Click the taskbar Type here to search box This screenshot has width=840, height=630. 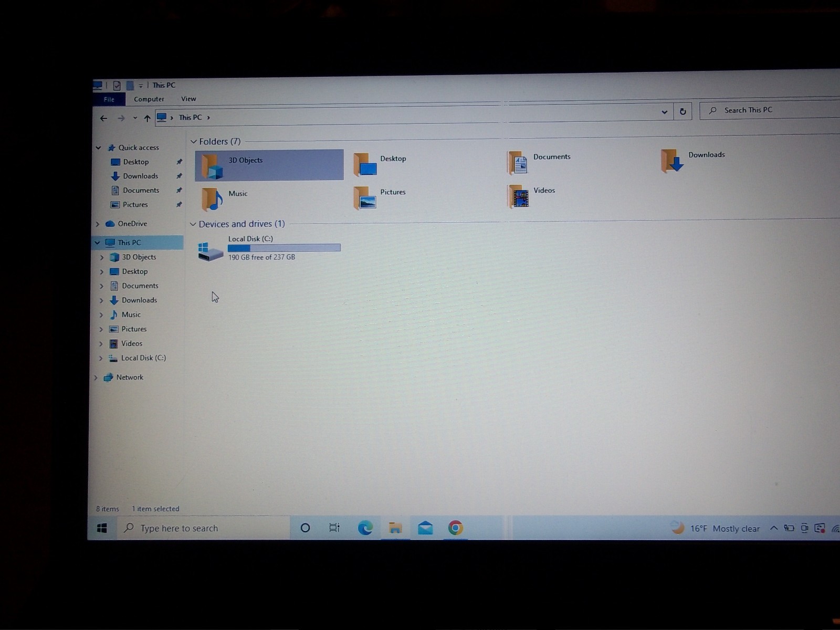204,528
